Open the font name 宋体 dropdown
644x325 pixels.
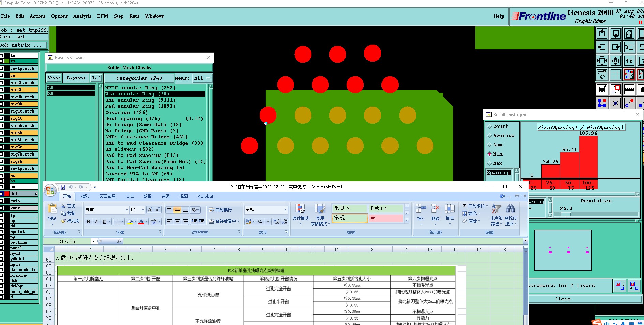[x=126, y=210]
